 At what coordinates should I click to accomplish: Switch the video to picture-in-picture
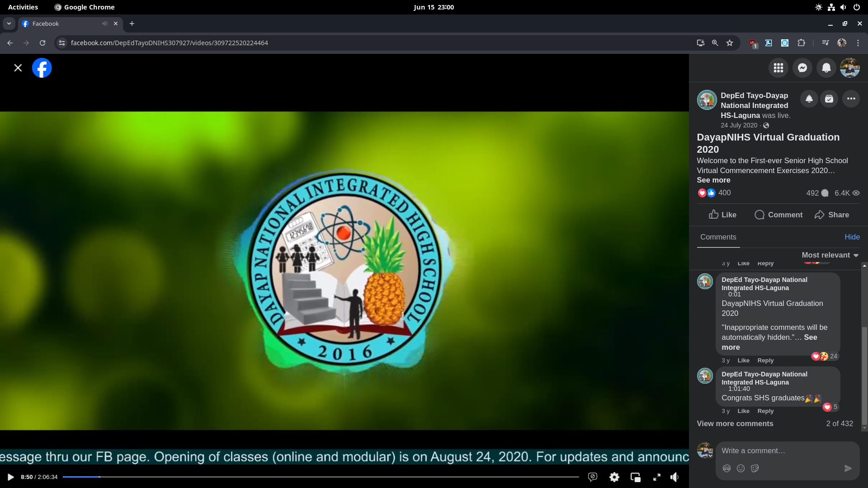(x=636, y=477)
